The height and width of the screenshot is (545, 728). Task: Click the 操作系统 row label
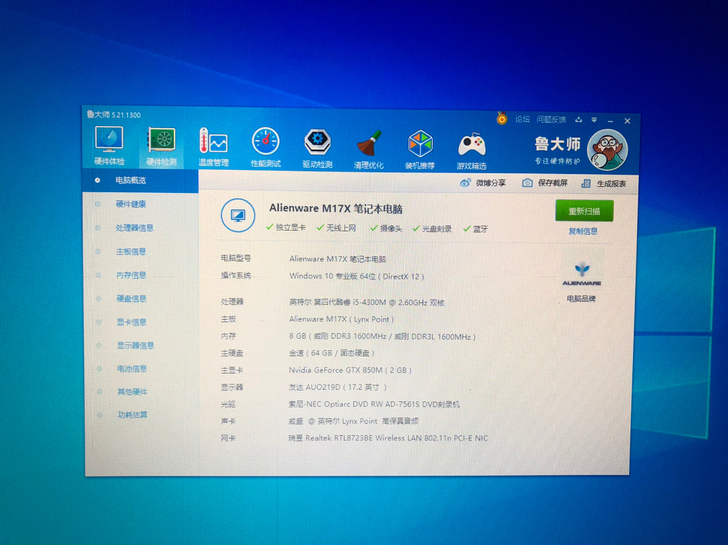236,275
